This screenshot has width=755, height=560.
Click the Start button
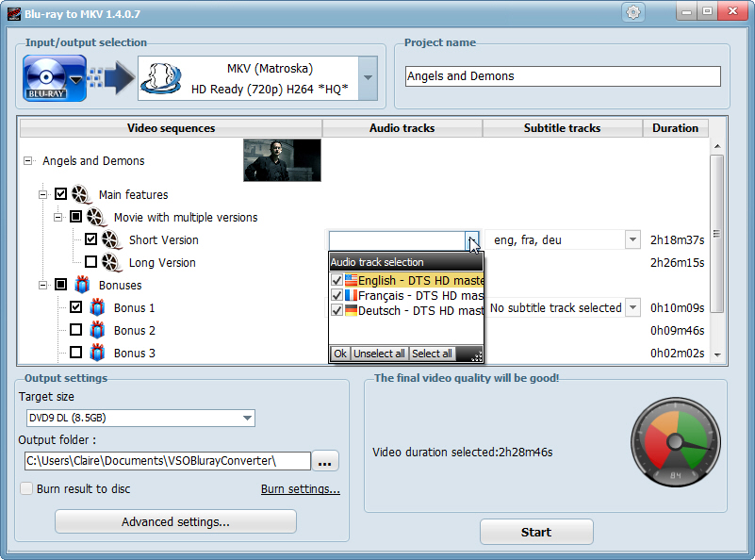pyautogui.click(x=536, y=532)
